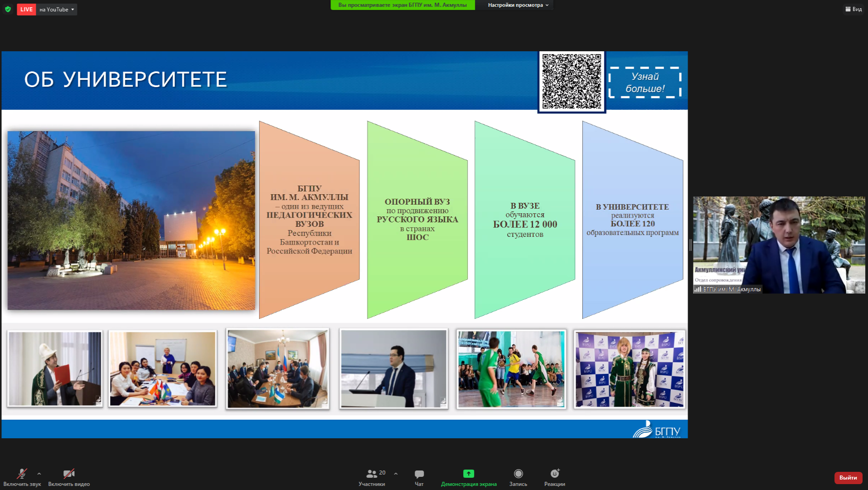Start recording with Запись
The width and height of the screenshot is (868, 490).
click(518, 477)
